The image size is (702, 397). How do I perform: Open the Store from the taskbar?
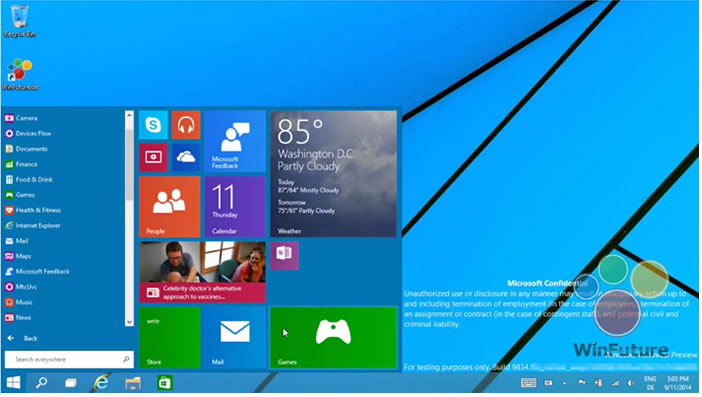[165, 383]
